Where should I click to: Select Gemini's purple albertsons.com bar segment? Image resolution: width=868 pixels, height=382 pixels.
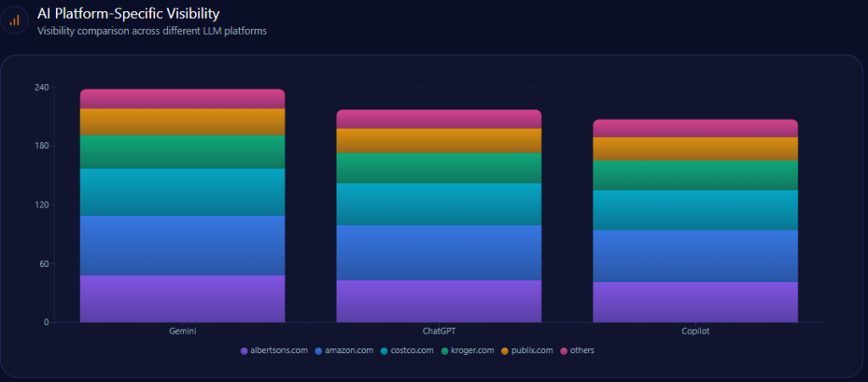point(182,298)
